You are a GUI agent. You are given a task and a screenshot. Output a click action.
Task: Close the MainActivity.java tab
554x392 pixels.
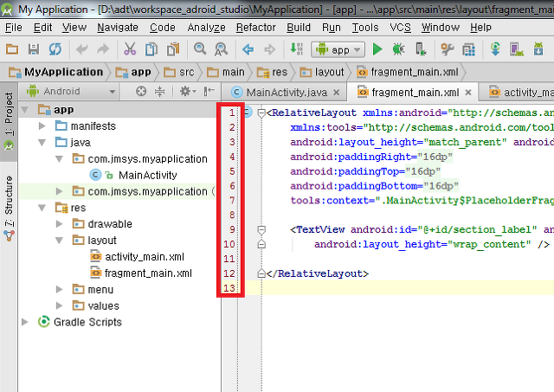337,93
